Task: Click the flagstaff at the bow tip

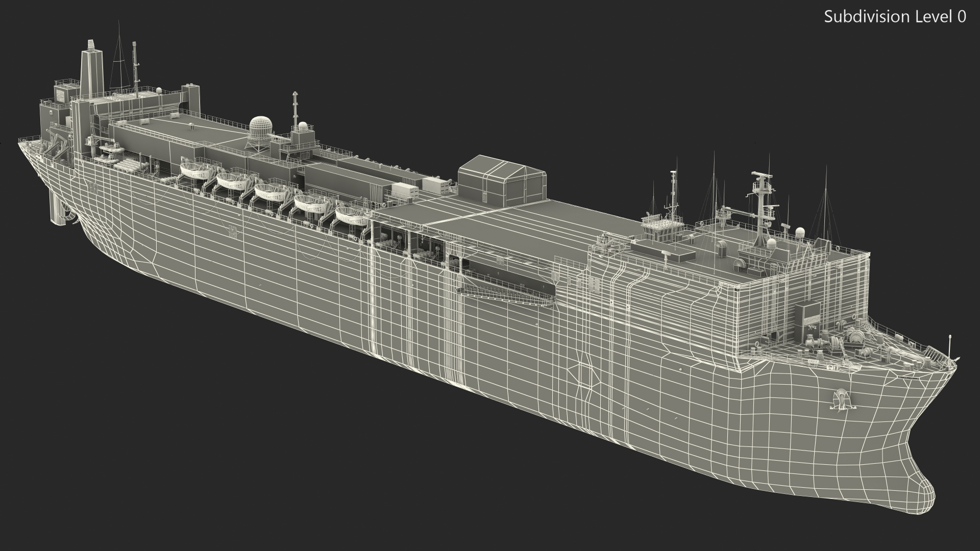Action: tap(949, 346)
